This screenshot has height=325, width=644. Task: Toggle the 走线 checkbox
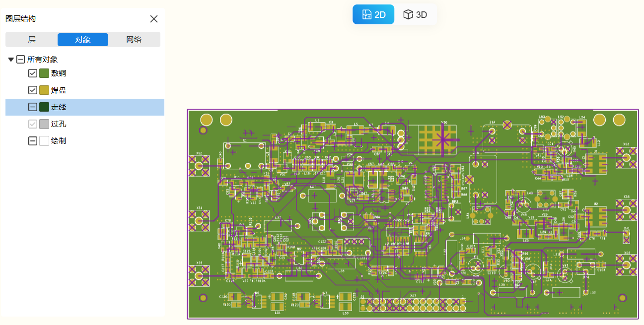(x=33, y=107)
